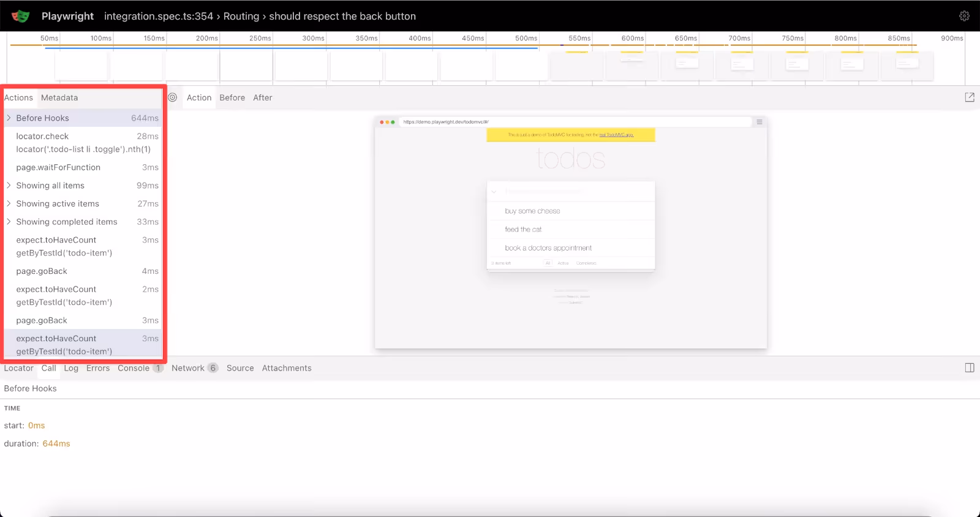980x517 pixels.
Task: Open the Errors tab
Action: pyautogui.click(x=98, y=368)
